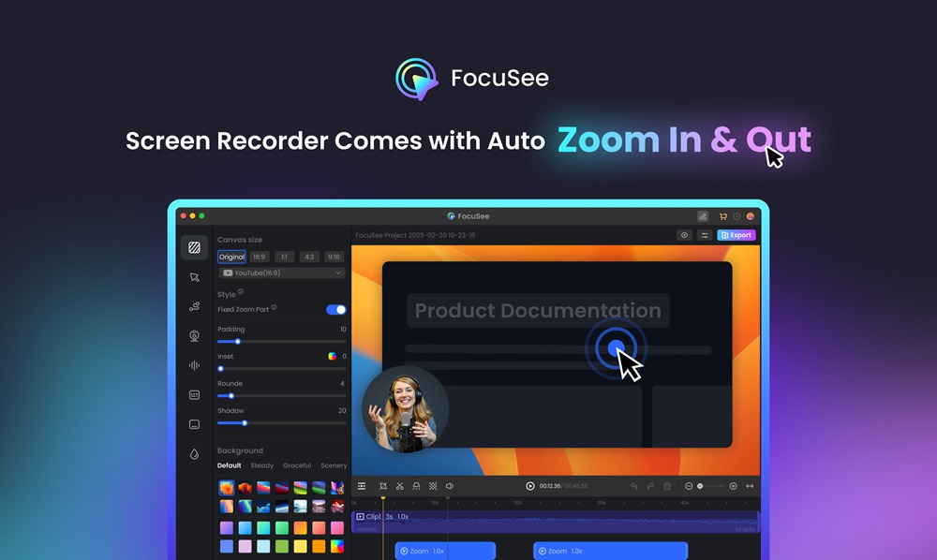
Task: Open the watermark droplet sidebar icon
Action: [194, 454]
